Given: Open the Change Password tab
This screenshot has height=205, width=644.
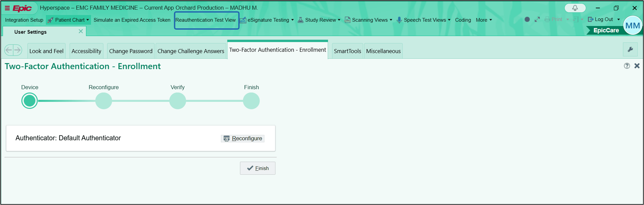Looking at the screenshot, I should click(x=131, y=51).
